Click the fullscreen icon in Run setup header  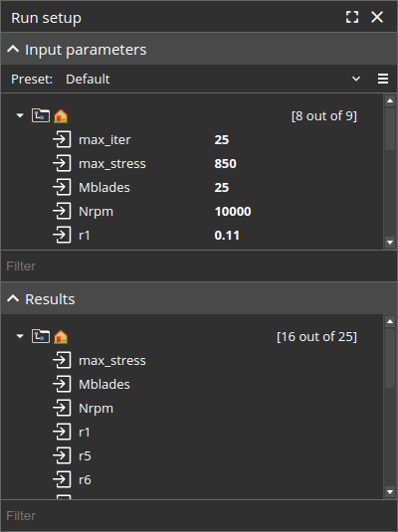(352, 17)
